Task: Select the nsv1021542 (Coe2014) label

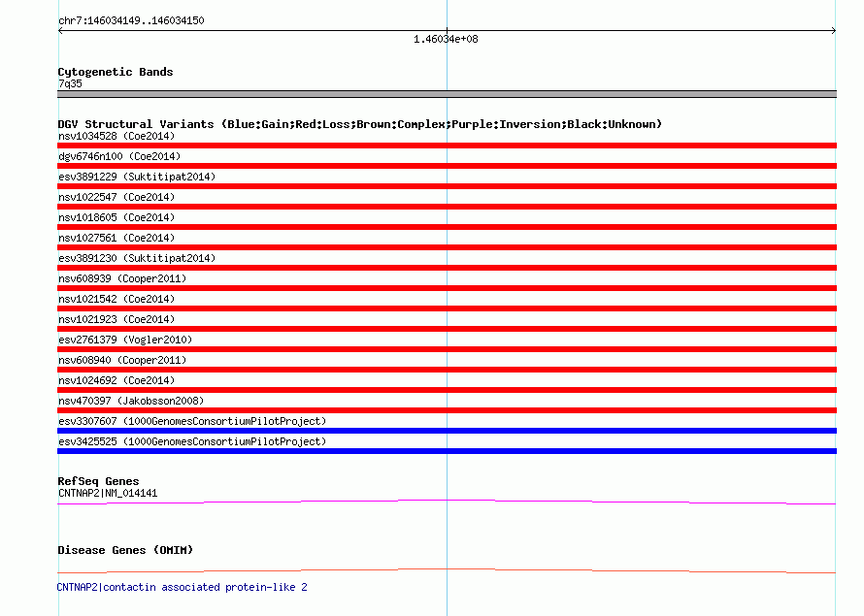Action: pos(116,299)
